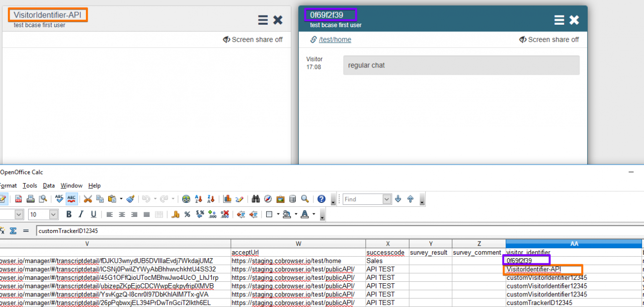Expand the Find box dropdown arrow

[x=387, y=199]
